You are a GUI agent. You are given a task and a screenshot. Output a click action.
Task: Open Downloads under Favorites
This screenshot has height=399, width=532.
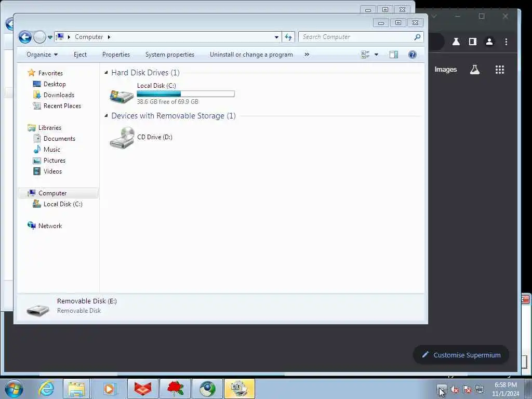pos(59,95)
